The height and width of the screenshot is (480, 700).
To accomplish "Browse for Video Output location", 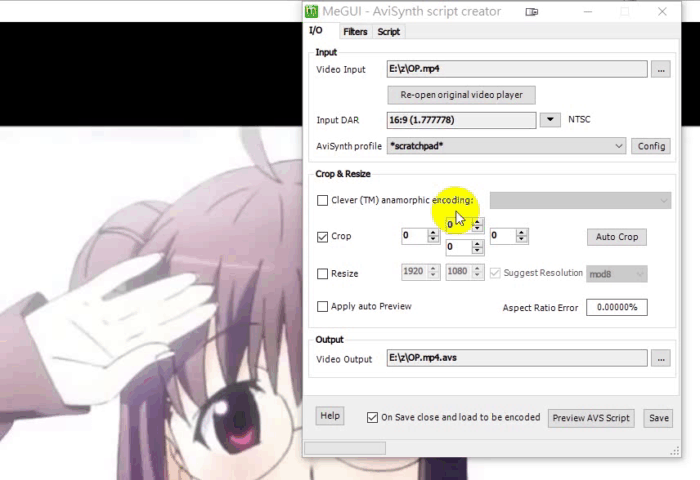I will 661,359.
